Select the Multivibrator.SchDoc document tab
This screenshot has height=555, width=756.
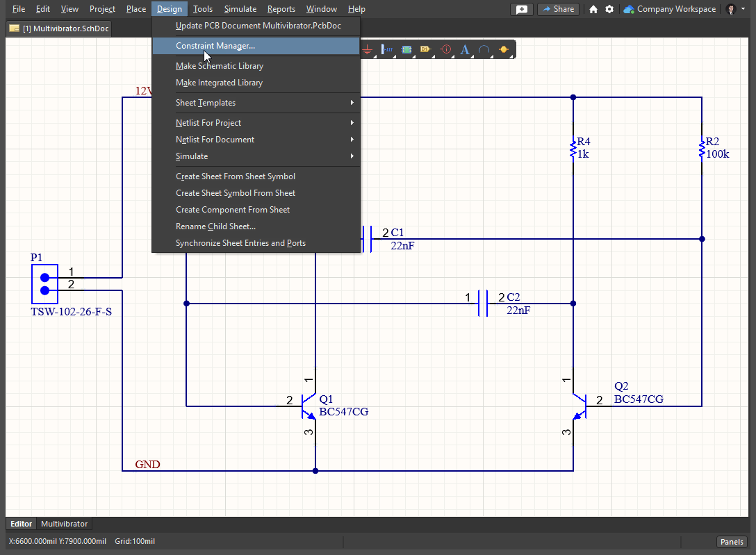click(59, 28)
